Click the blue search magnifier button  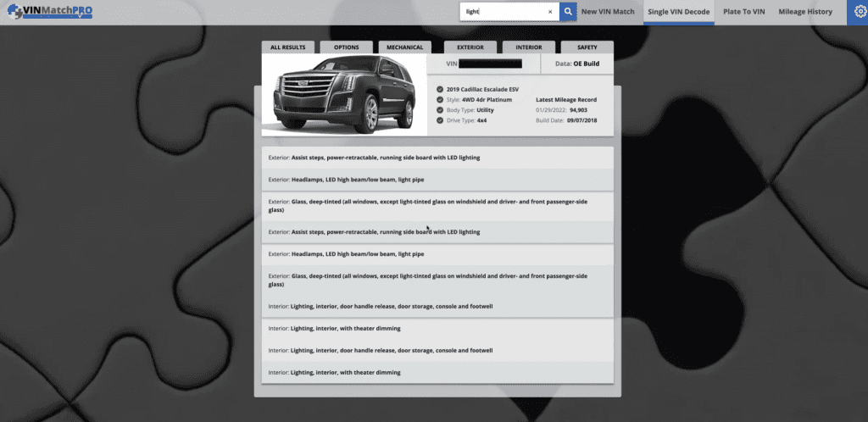568,12
